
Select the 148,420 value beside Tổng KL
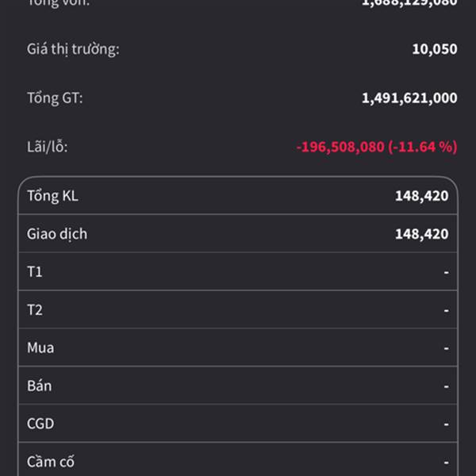[421, 196]
